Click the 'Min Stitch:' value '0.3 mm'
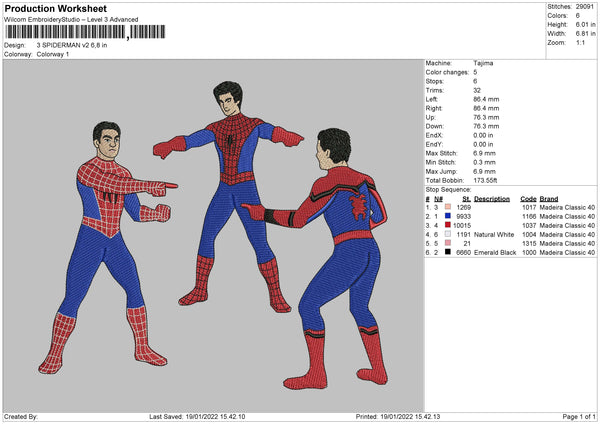600x424 pixels. [484, 162]
